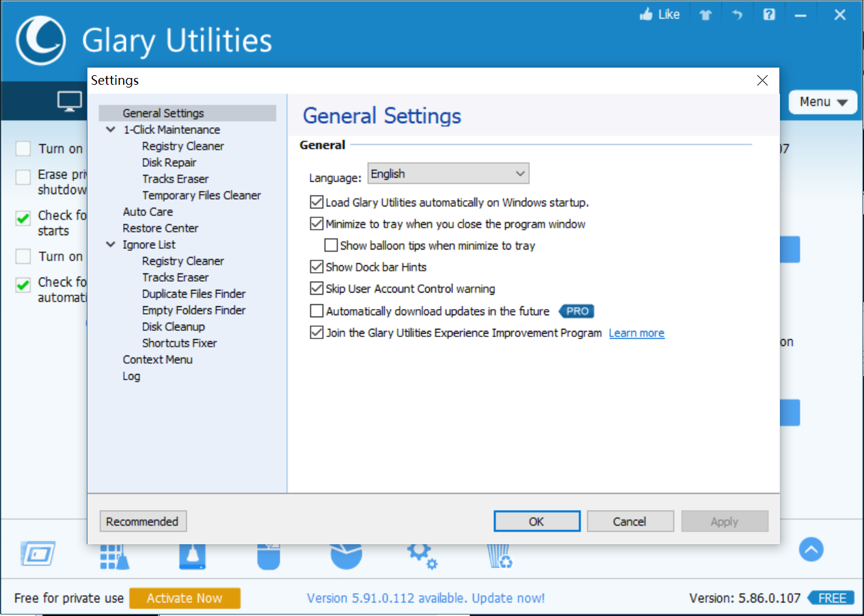Viewport: 864px width, 616px height.
Task: Click the restore/undo arrow icon in title bar
Action: point(737,14)
